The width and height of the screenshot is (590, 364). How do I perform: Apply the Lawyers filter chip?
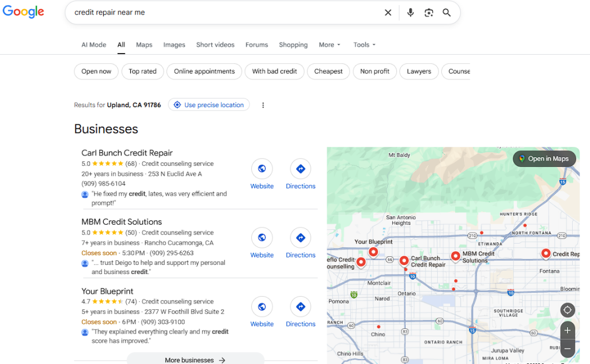(419, 71)
